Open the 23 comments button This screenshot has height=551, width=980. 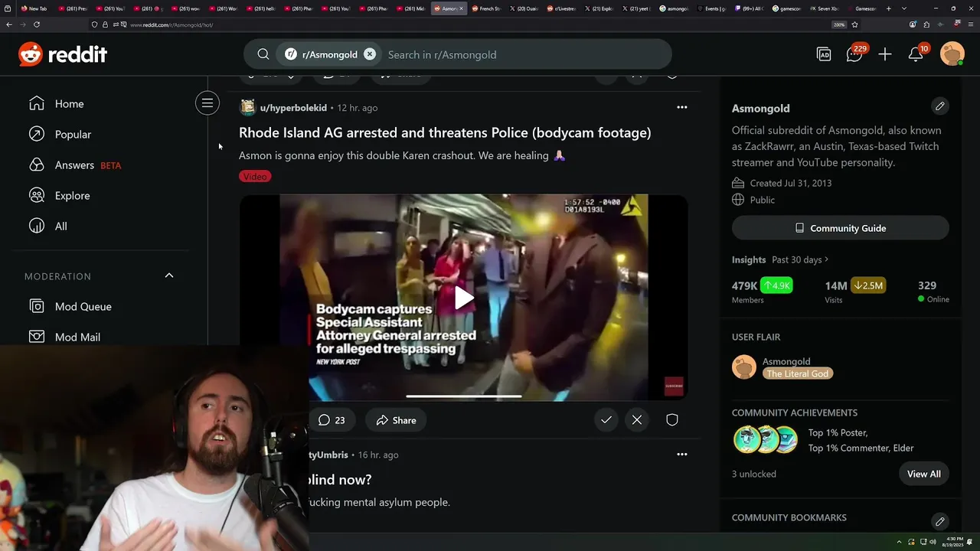point(332,420)
